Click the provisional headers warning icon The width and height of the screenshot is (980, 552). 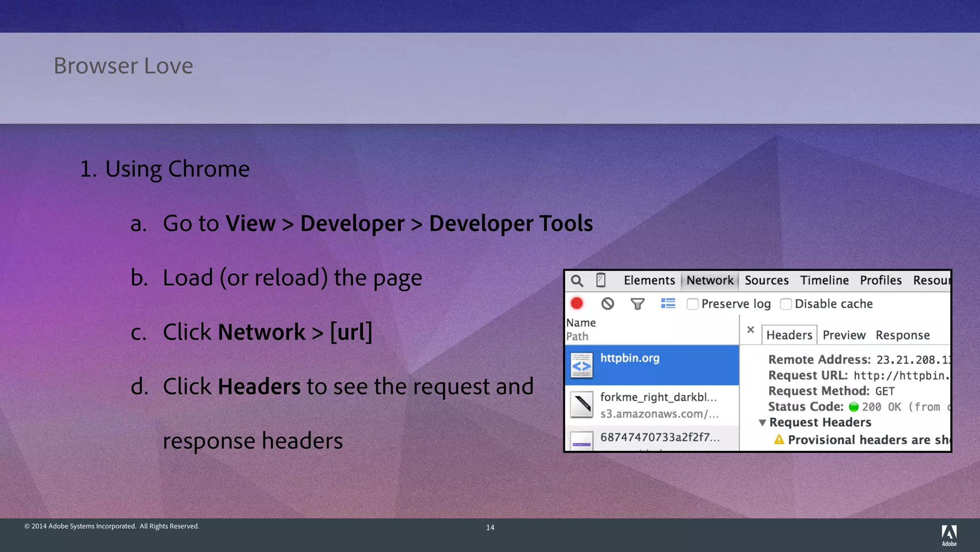(779, 439)
